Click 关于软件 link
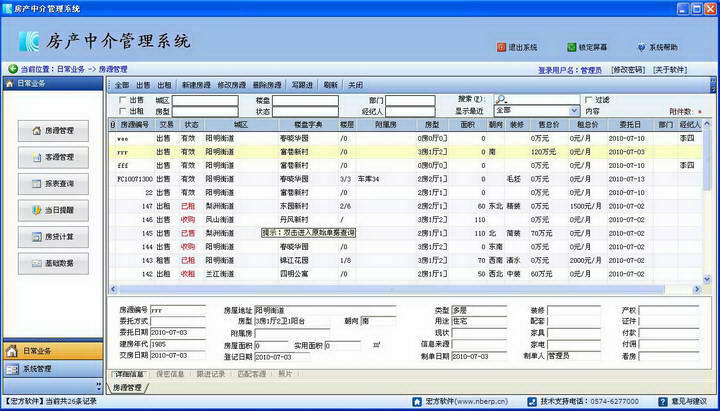 point(670,70)
